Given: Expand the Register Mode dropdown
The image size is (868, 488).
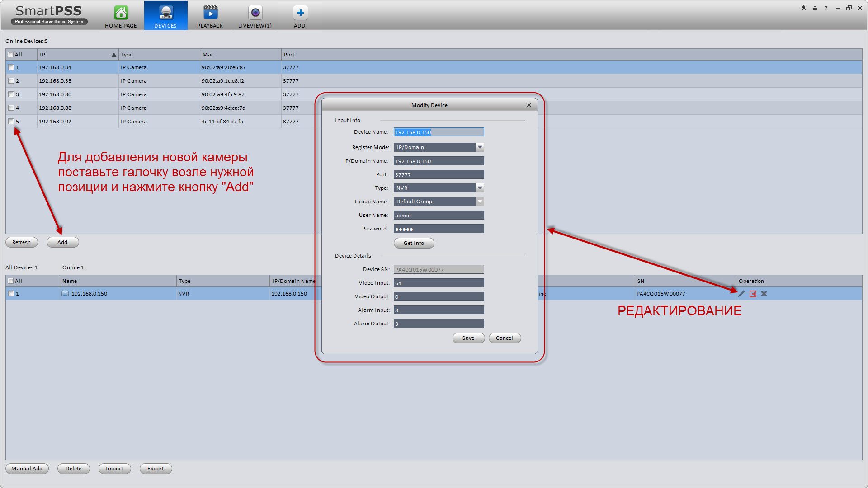Looking at the screenshot, I should tap(481, 147).
